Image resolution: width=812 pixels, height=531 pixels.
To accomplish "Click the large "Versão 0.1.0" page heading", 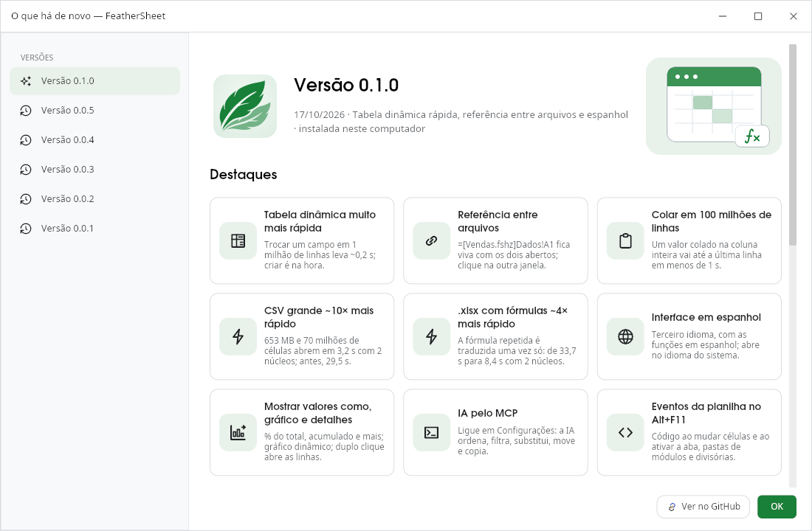I will pos(346,85).
